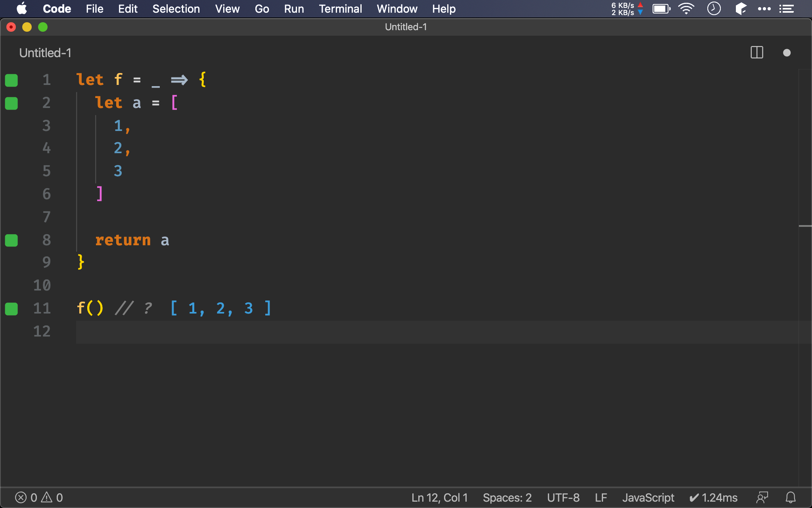Open the feedback icon in status bar
Screen dimensions: 812x508
click(762, 497)
